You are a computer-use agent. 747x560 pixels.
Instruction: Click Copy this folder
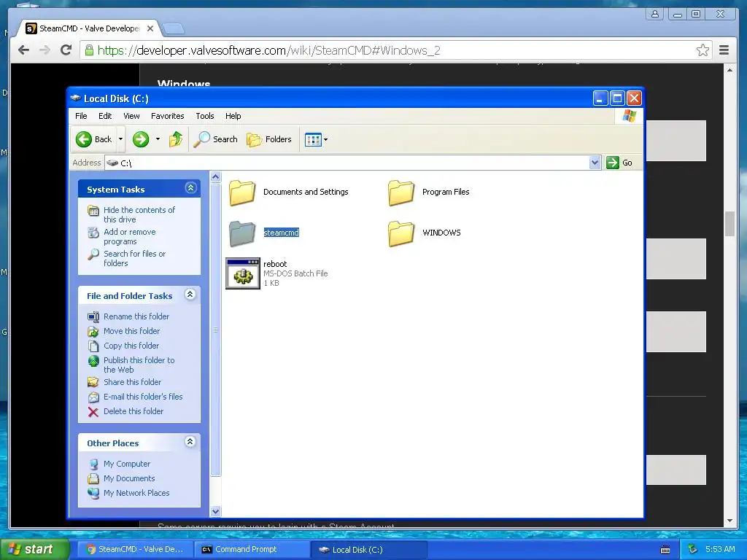[x=131, y=346]
